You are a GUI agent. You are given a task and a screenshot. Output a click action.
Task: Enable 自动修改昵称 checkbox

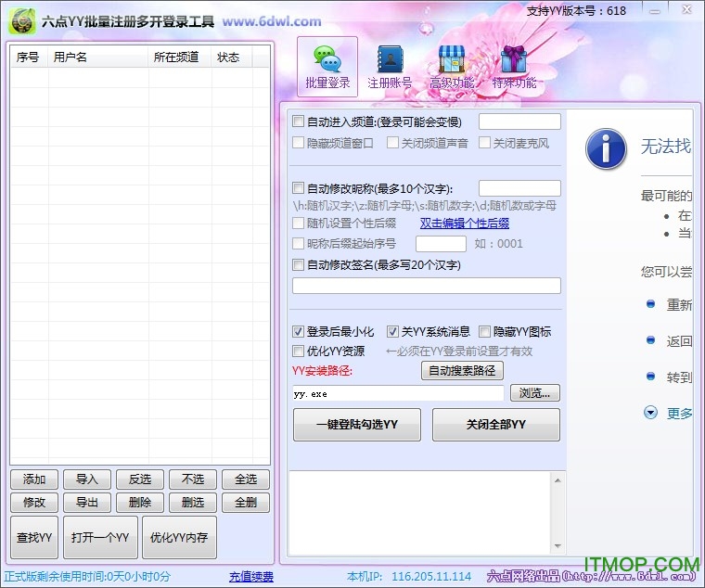[x=298, y=188]
